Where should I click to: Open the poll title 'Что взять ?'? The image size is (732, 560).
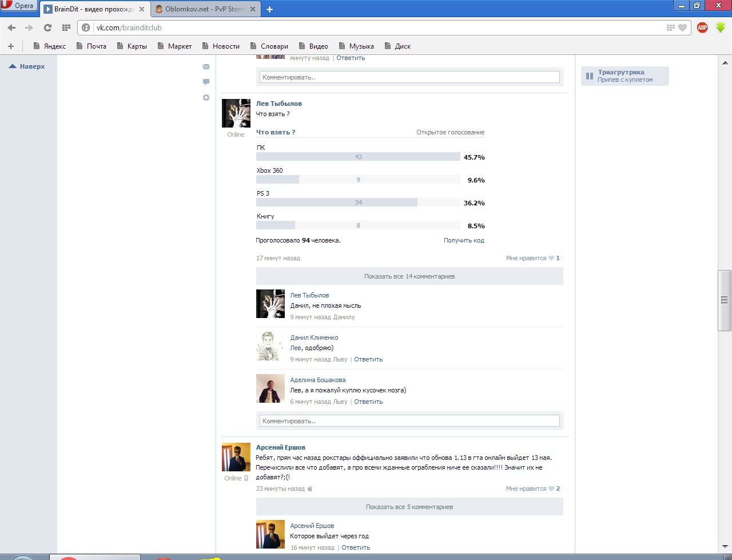(x=276, y=132)
